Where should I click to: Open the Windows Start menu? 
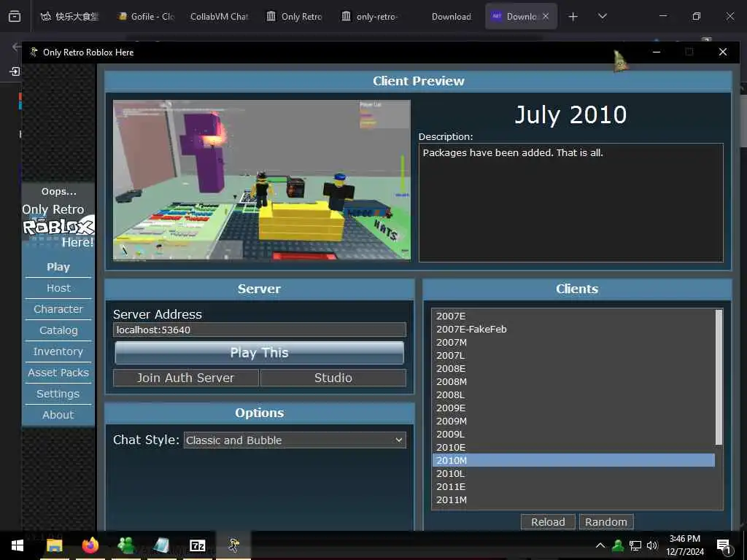(18, 545)
